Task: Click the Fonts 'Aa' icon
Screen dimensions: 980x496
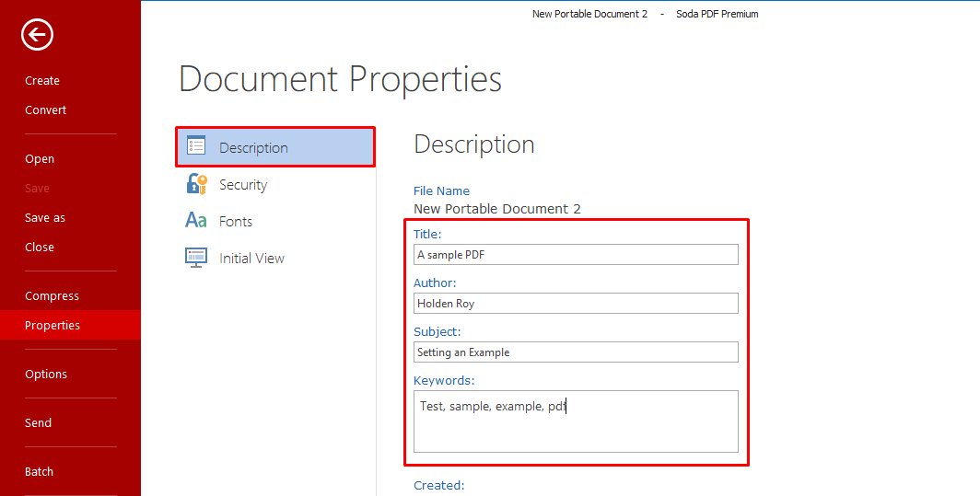Action: (x=196, y=221)
